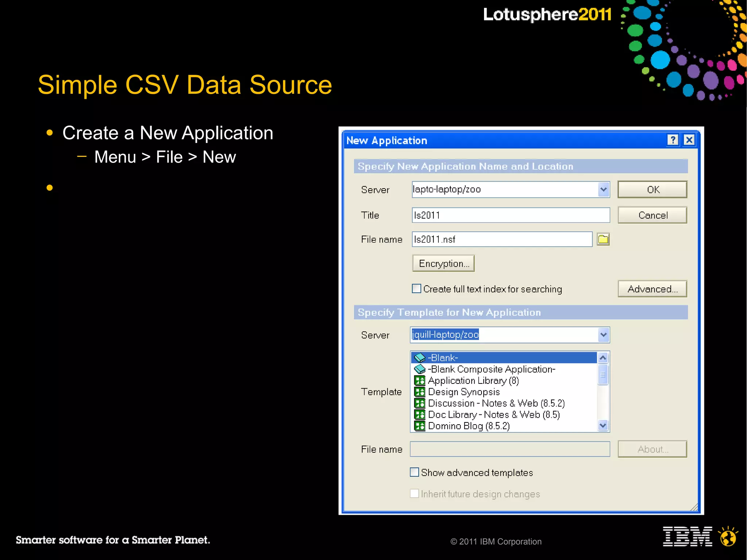The image size is (747, 560).
Task: Click the help question mark in dialog title bar
Action: (x=673, y=140)
